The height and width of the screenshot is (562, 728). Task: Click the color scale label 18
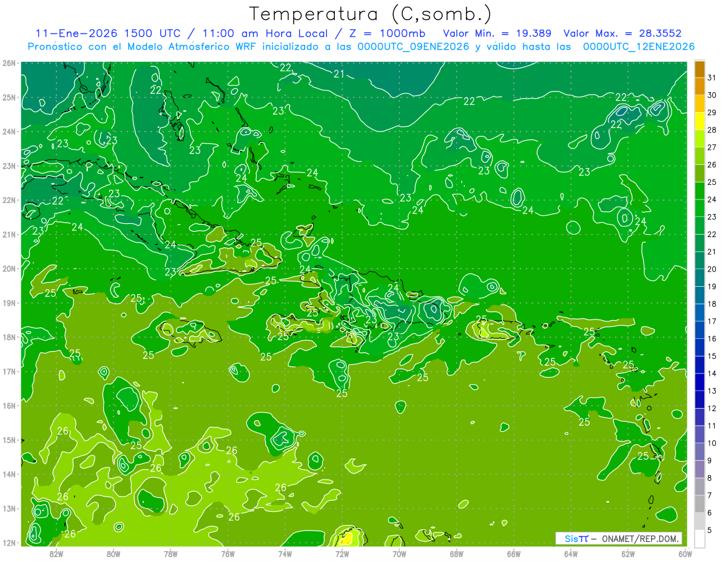click(712, 304)
